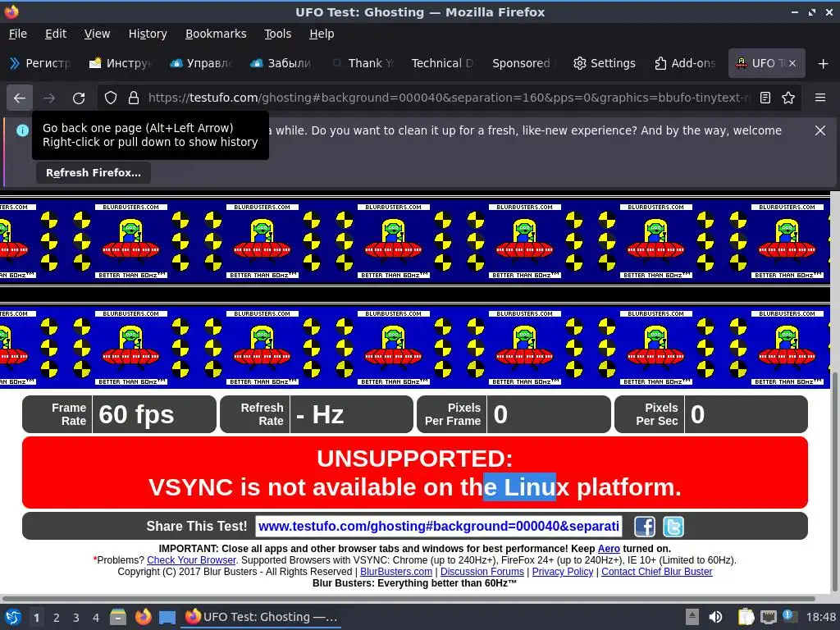Open the View menu
This screenshot has height=630, width=840.
[97, 34]
